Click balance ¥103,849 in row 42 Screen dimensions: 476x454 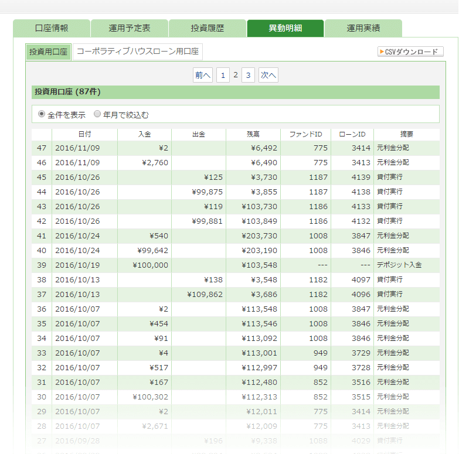click(260, 221)
